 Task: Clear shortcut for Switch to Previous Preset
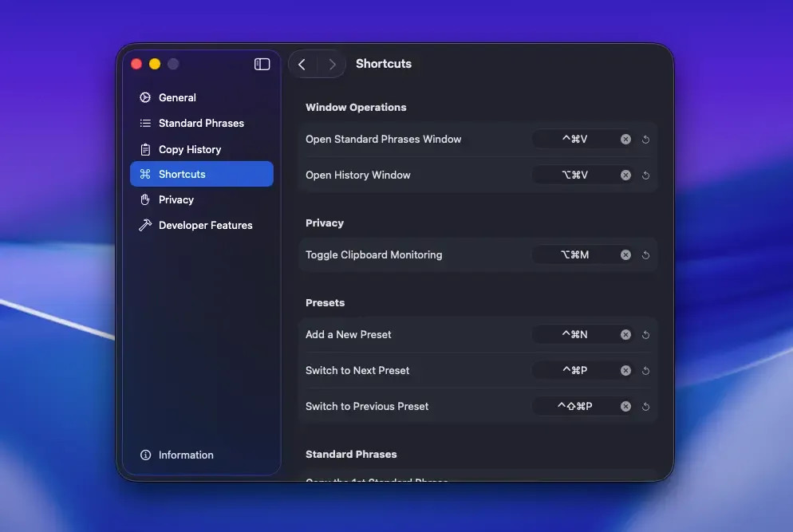[x=625, y=407]
